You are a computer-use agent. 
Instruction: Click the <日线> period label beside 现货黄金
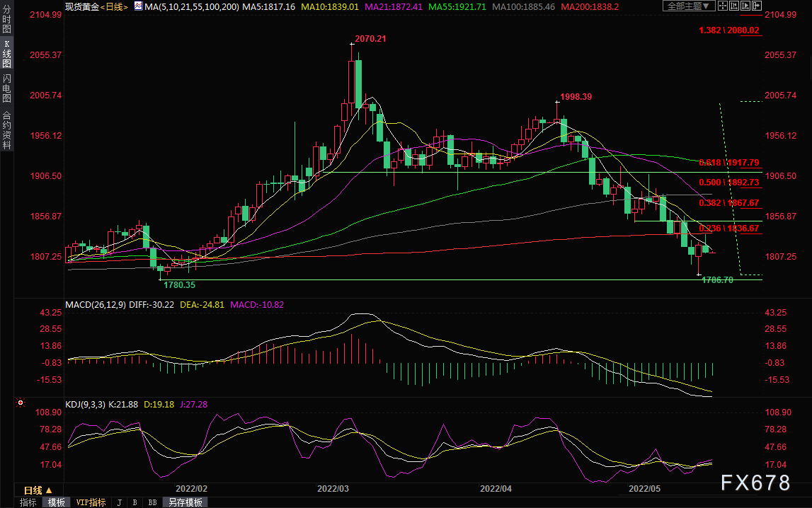tap(113, 6)
